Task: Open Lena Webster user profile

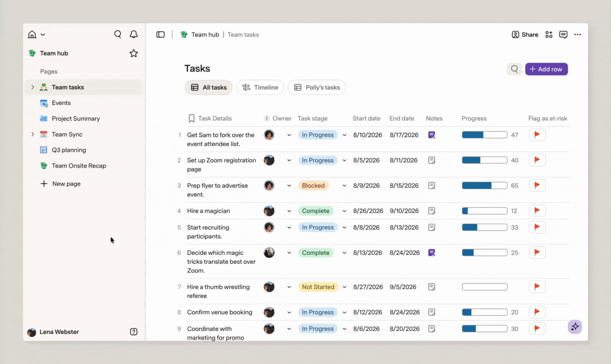Action: click(x=53, y=332)
